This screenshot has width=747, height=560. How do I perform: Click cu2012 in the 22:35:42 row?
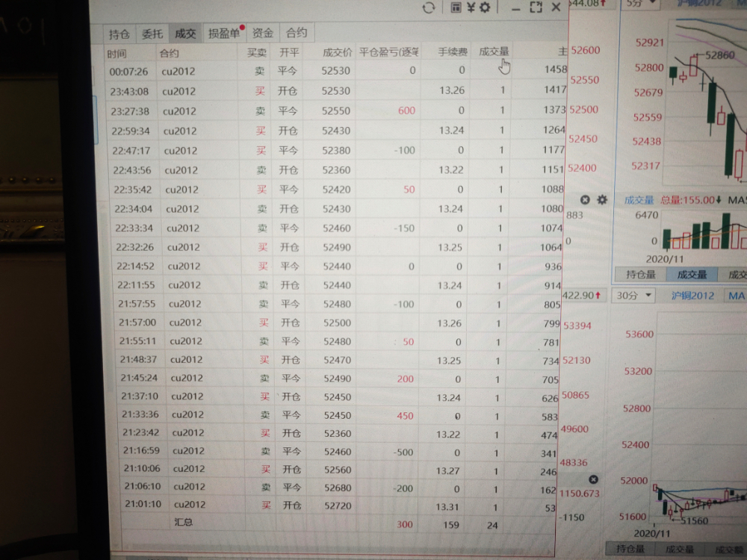(x=182, y=190)
